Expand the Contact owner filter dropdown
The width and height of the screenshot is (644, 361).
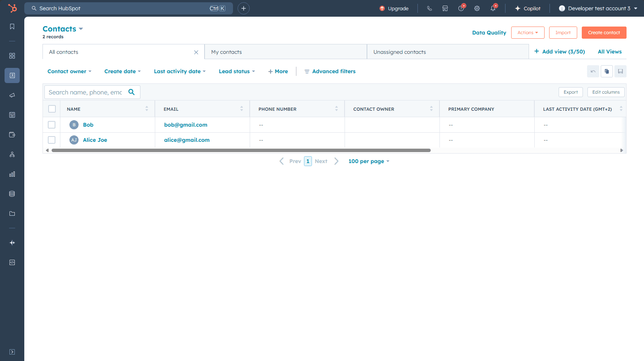69,71
